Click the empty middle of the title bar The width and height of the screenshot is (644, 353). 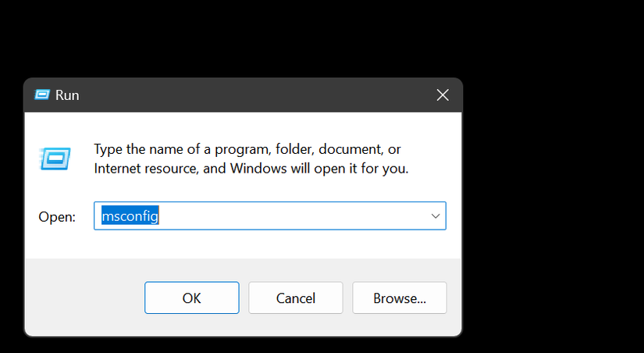point(250,95)
